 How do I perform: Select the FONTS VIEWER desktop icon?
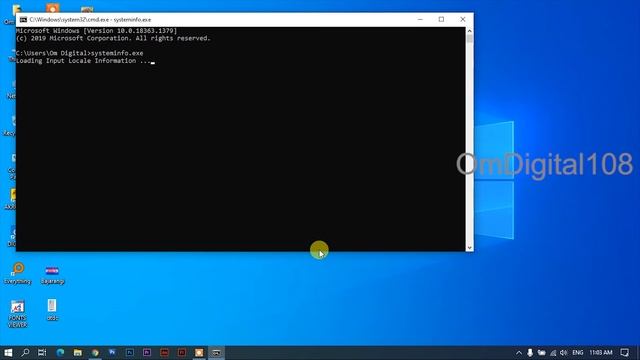point(18,313)
